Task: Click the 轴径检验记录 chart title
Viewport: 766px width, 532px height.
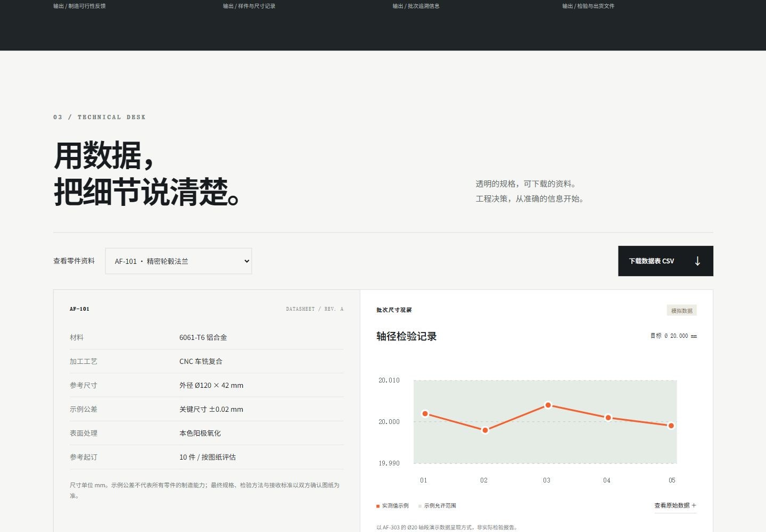Action: 407,336
